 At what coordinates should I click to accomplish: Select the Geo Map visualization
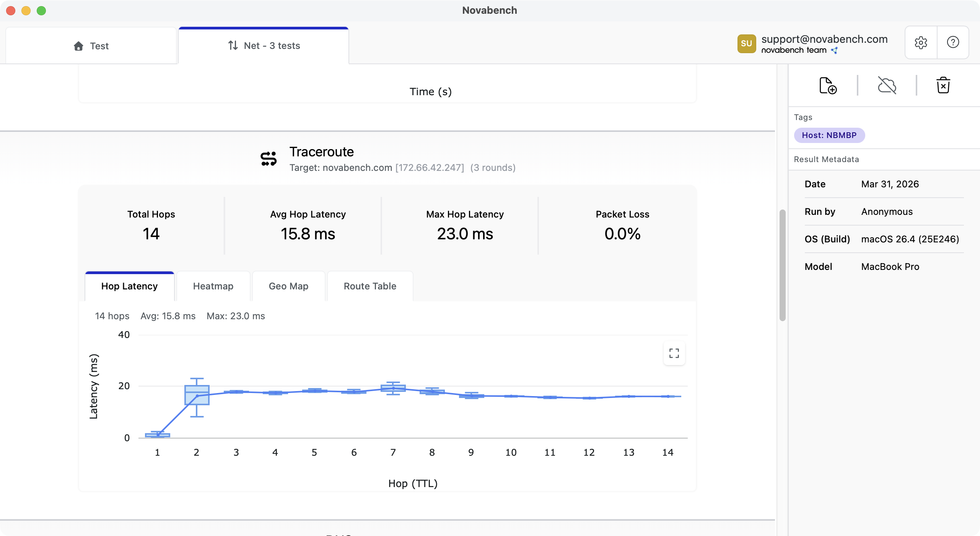pos(288,286)
